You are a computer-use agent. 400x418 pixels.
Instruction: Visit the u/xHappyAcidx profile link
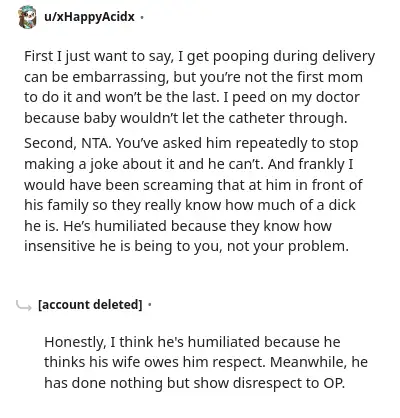click(x=89, y=17)
